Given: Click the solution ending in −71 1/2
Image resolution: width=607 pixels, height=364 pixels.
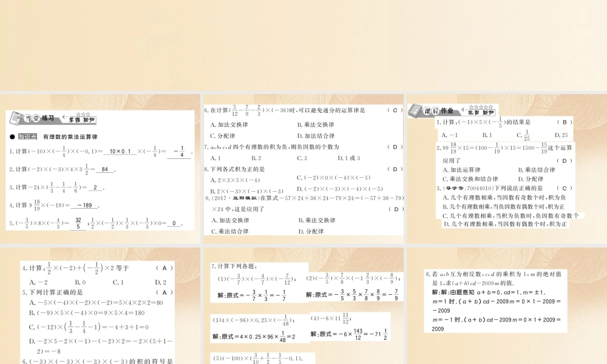Looking at the screenshot, I should (x=349, y=334).
